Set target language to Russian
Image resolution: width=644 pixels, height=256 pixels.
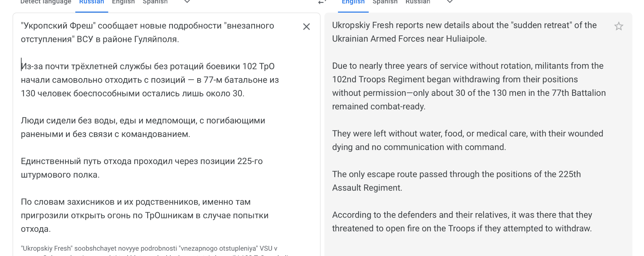tap(418, 2)
